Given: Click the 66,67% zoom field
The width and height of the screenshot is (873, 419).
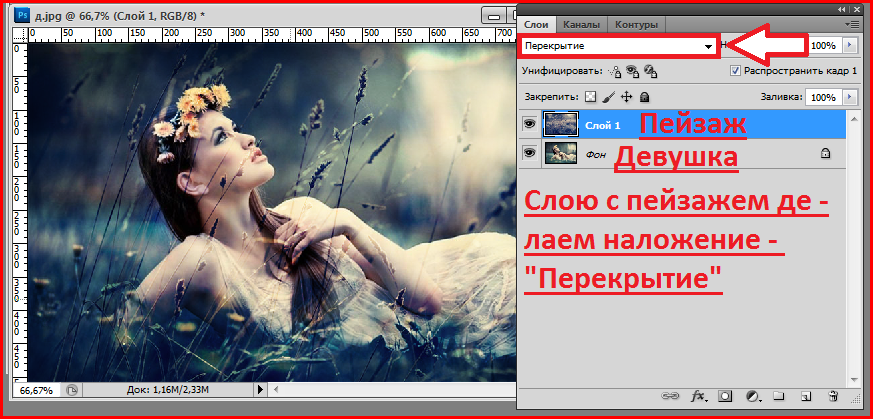Looking at the screenshot, I should click(37, 390).
